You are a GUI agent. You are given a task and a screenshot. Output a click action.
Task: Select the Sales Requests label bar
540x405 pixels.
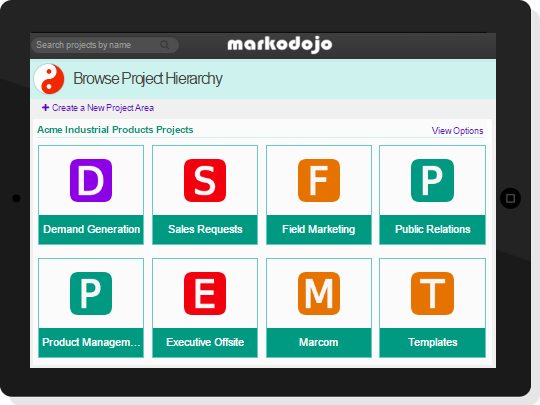click(205, 230)
